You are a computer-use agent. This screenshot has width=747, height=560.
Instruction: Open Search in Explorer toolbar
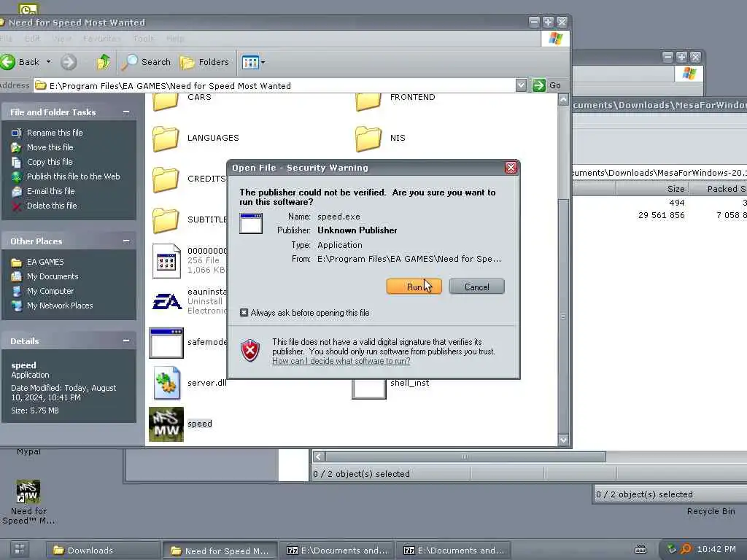tap(146, 62)
